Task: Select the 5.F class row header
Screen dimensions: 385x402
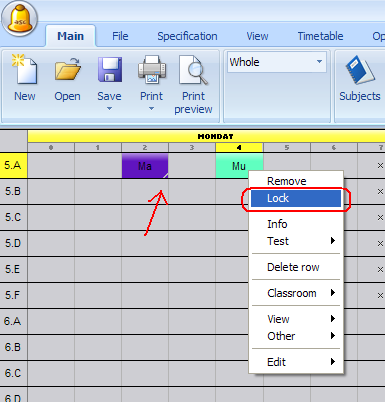Action: pos(13,295)
